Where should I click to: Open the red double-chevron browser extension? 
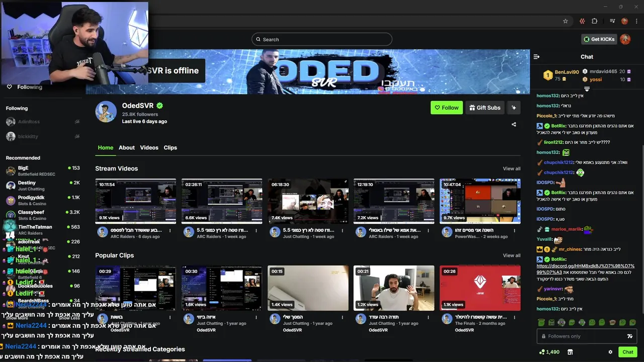pos(582,21)
